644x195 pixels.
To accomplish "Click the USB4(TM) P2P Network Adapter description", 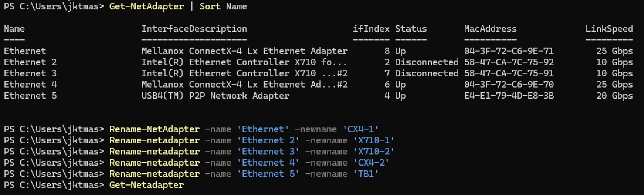I will tap(215, 96).
